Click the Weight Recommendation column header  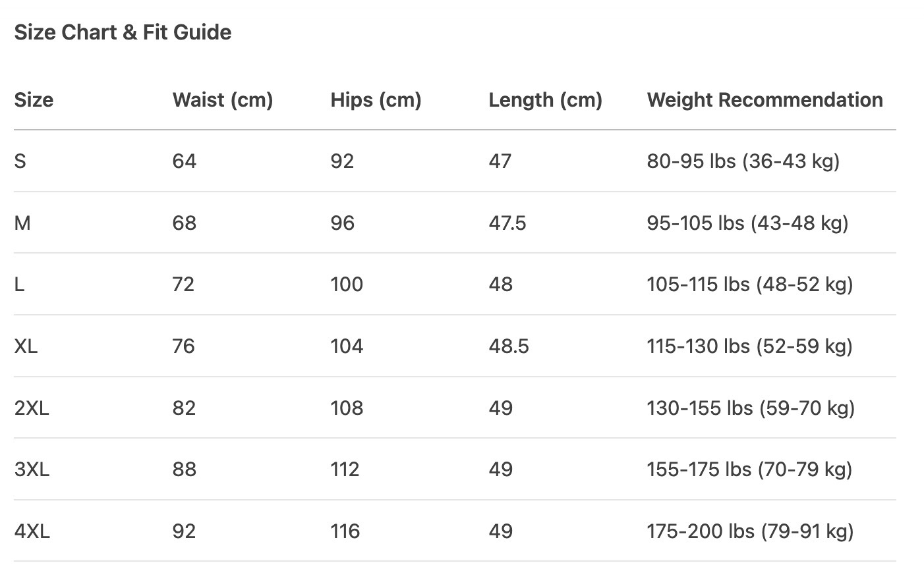[x=765, y=100]
